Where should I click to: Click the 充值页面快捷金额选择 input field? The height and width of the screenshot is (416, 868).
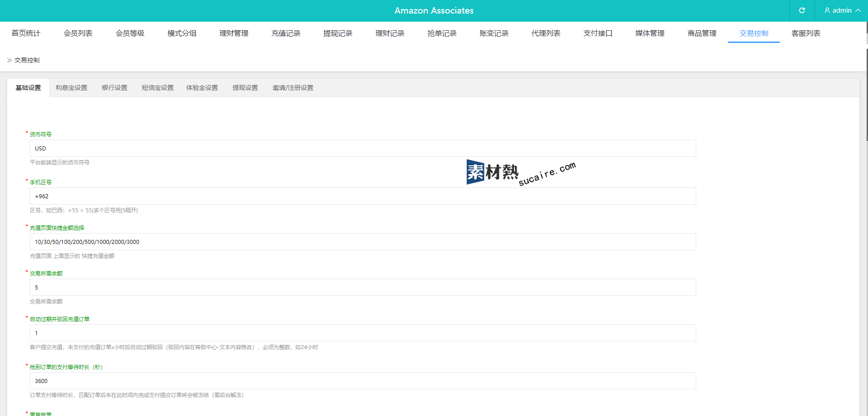[363, 242]
